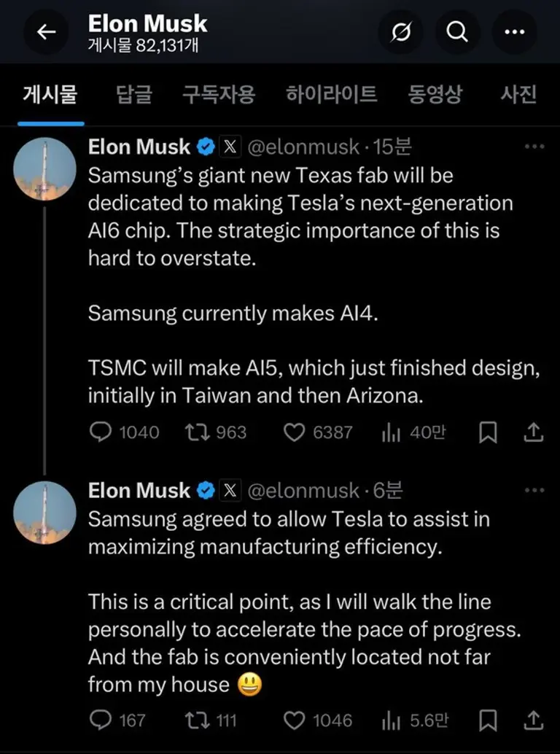Reply to the Samsung Texas fab post
This screenshot has height=754, width=560.
[x=100, y=432]
